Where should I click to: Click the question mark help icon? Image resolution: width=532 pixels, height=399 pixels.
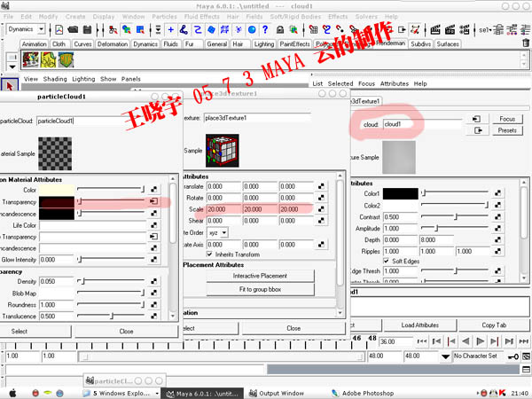265,30
